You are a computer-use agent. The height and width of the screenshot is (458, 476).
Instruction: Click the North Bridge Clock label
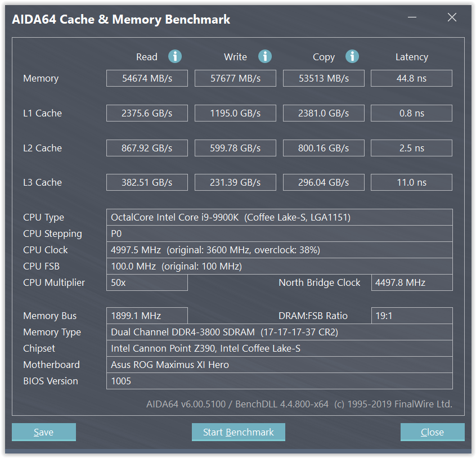coord(320,282)
